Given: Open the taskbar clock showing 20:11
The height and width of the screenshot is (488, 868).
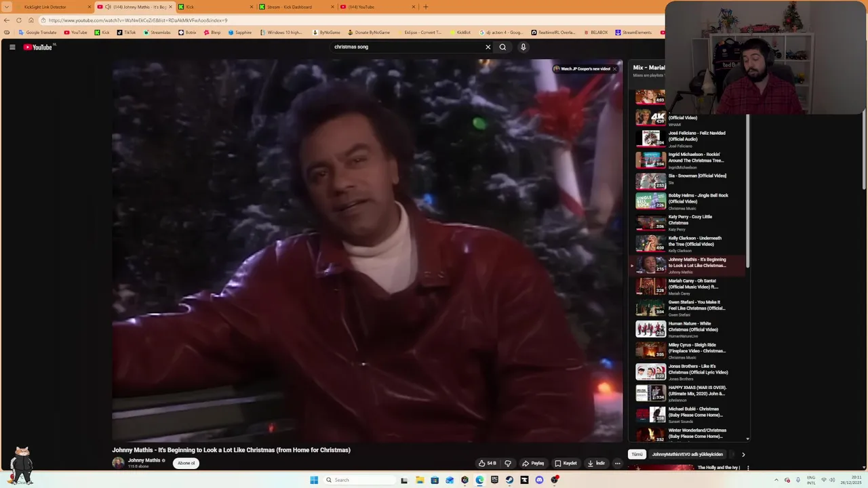Looking at the screenshot, I should click(x=852, y=480).
